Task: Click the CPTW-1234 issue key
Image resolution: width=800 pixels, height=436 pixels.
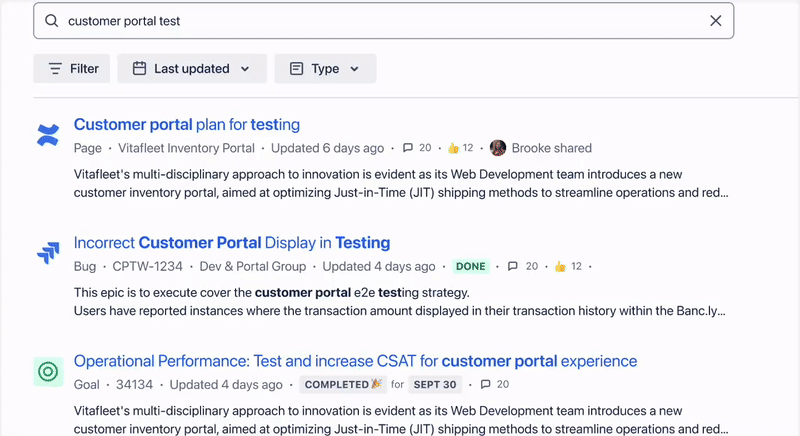Action: point(147,266)
